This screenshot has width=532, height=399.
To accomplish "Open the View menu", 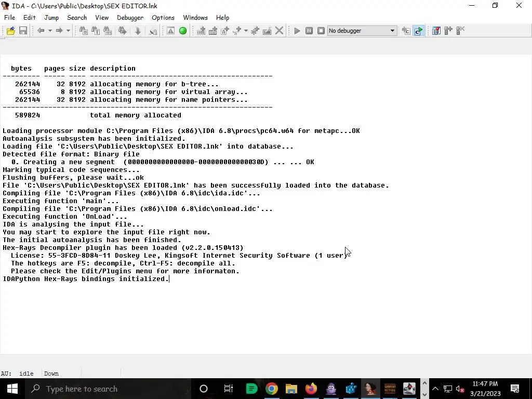I will coord(102,18).
